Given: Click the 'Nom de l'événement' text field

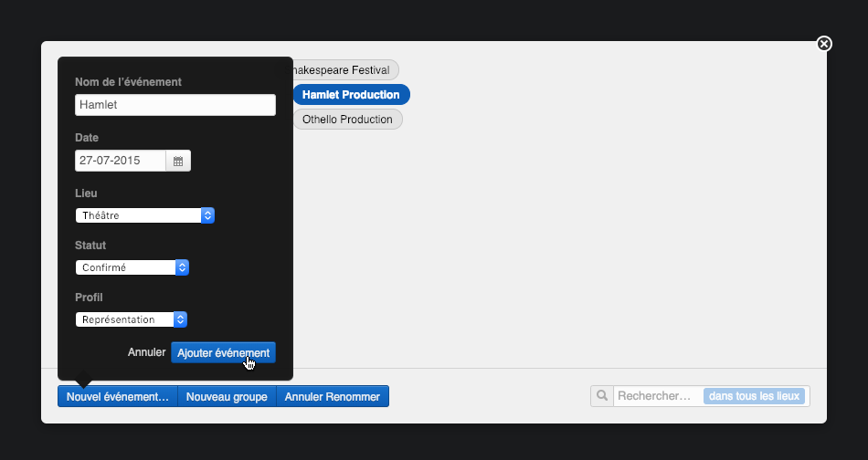Looking at the screenshot, I should (175, 105).
